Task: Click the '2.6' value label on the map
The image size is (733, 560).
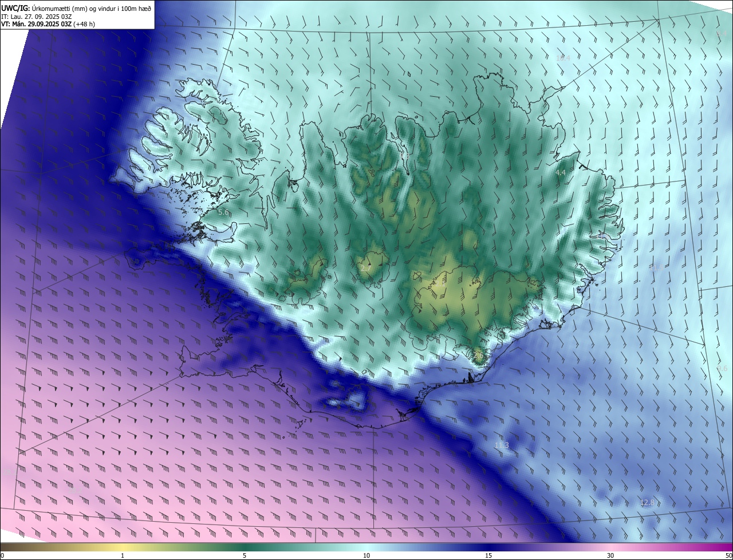Action: coord(479,356)
